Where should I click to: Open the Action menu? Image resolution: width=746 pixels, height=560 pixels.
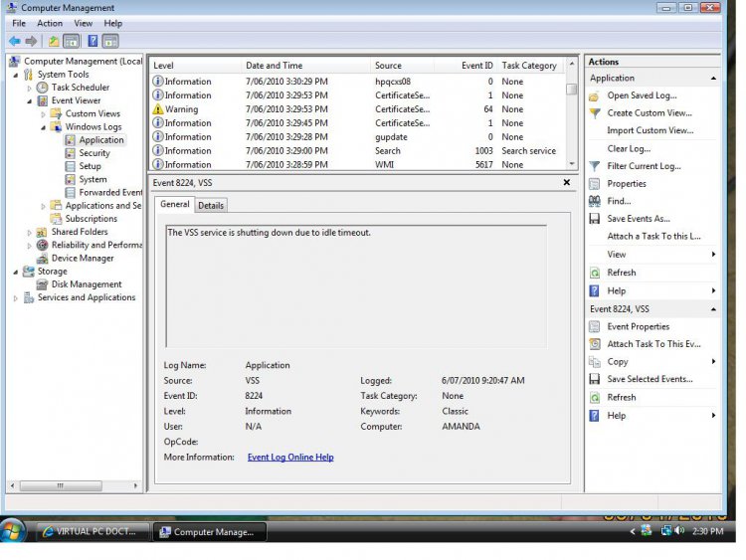pos(50,23)
